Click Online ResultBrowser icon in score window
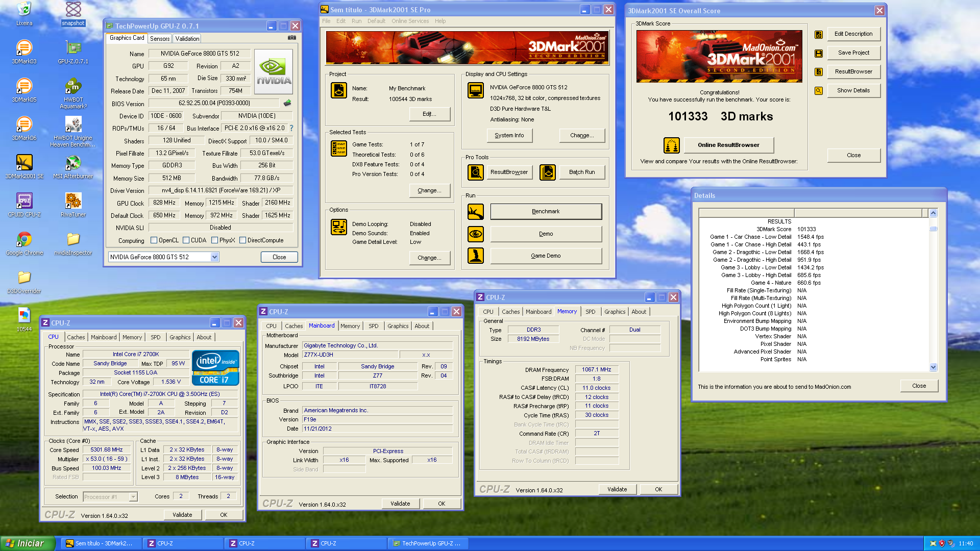This screenshot has height=551, width=980. point(672,145)
